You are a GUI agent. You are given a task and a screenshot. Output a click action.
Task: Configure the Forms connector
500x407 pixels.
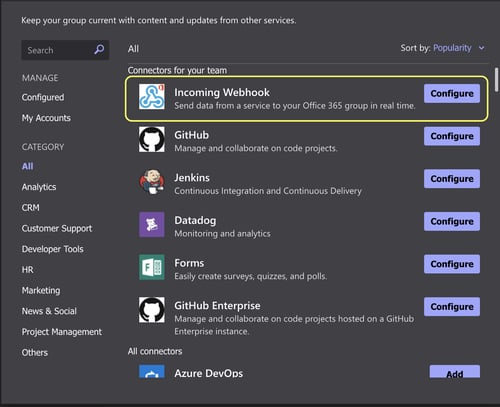(452, 264)
